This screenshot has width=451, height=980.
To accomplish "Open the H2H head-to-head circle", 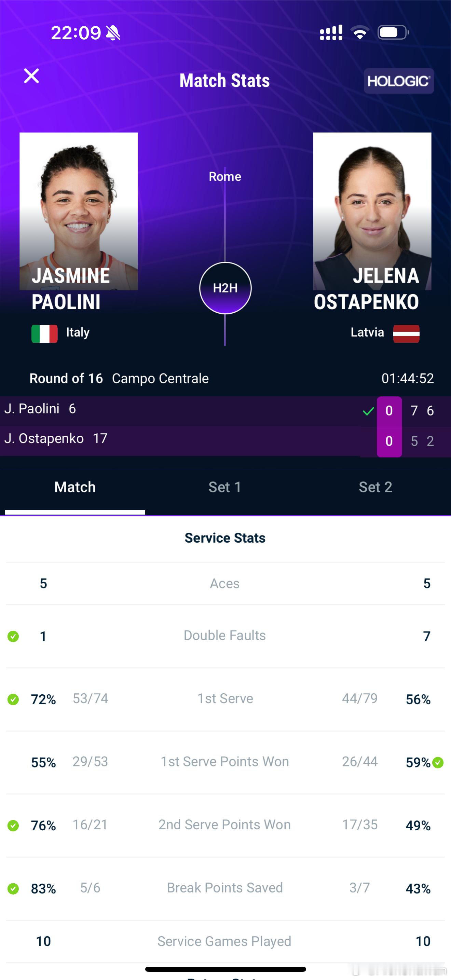I will coord(225,288).
